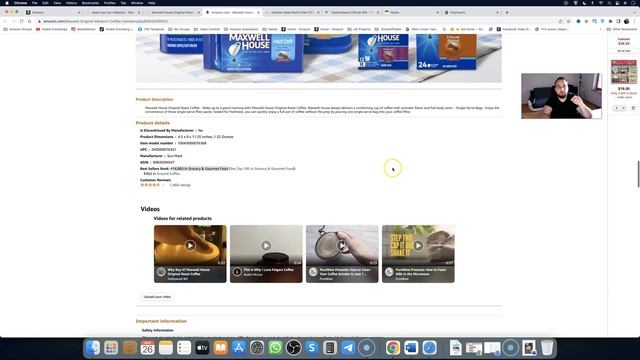Play PureWow How to Clean Coffee Grinder video
Viewport: 640px width, 360px height.
(342, 246)
